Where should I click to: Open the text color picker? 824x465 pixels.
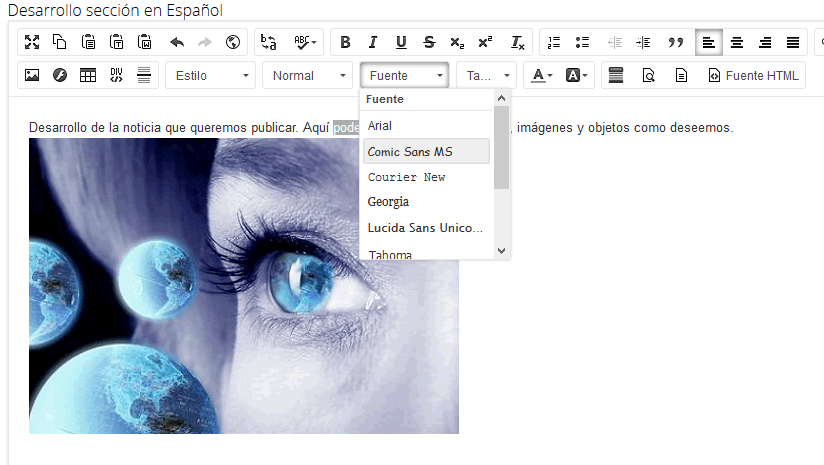coord(541,75)
